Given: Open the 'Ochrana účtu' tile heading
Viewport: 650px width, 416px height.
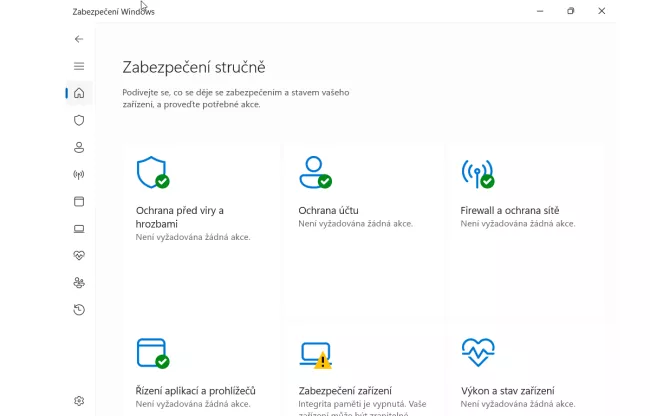Looking at the screenshot, I should 328,211.
